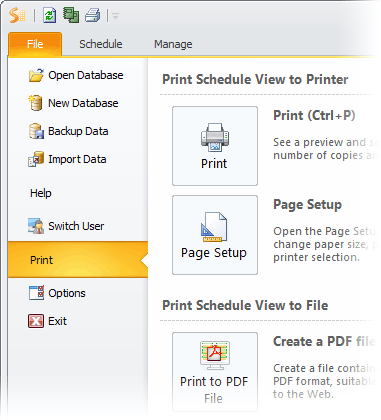Choose the Import Data label

pyautogui.click(x=77, y=159)
